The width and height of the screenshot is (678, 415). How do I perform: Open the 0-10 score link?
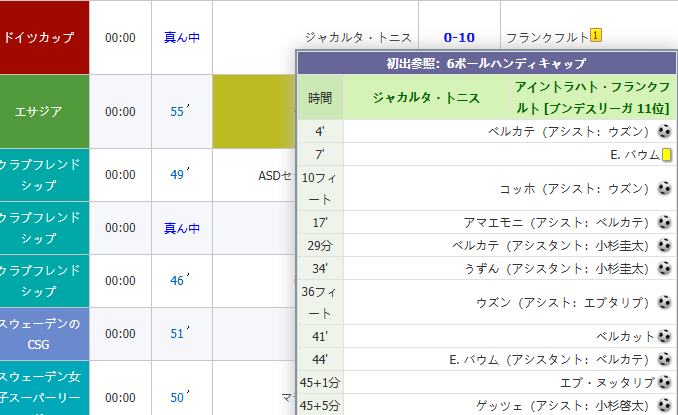click(459, 38)
